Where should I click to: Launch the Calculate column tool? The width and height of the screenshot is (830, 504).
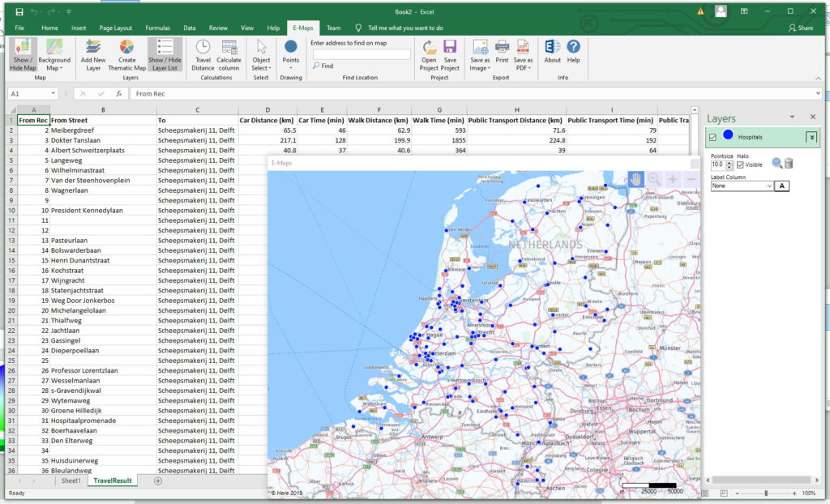click(x=229, y=54)
